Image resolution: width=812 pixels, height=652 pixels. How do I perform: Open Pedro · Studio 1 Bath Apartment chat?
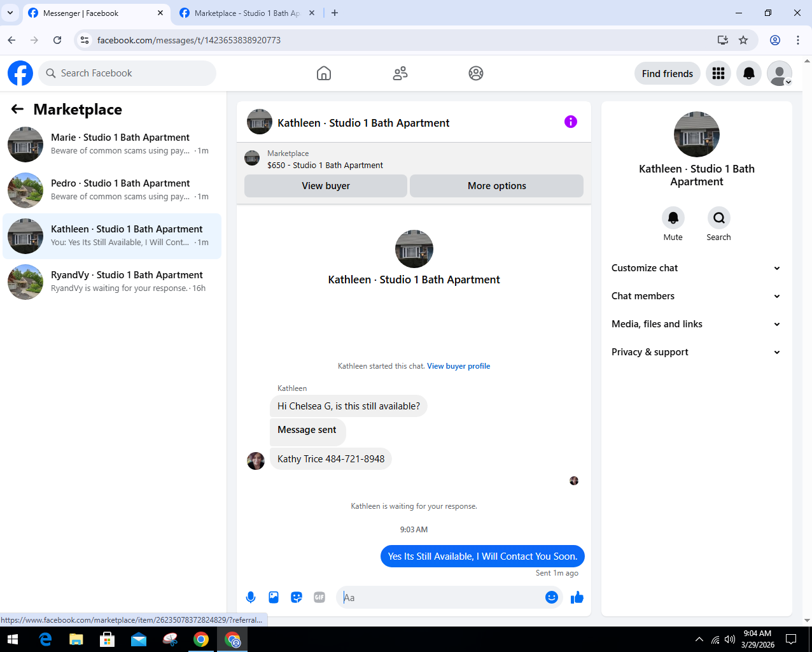coord(112,190)
